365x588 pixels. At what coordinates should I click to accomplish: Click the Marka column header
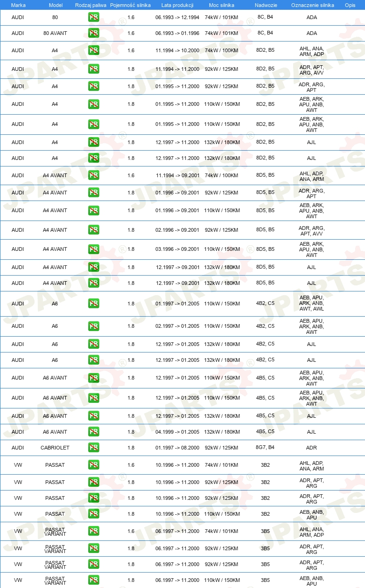point(18,5)
